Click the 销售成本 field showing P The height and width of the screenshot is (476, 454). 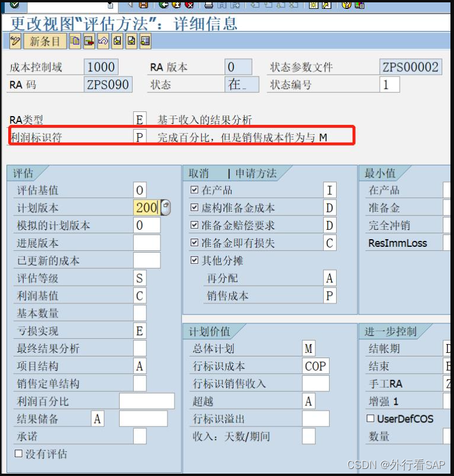click(330, 296)
